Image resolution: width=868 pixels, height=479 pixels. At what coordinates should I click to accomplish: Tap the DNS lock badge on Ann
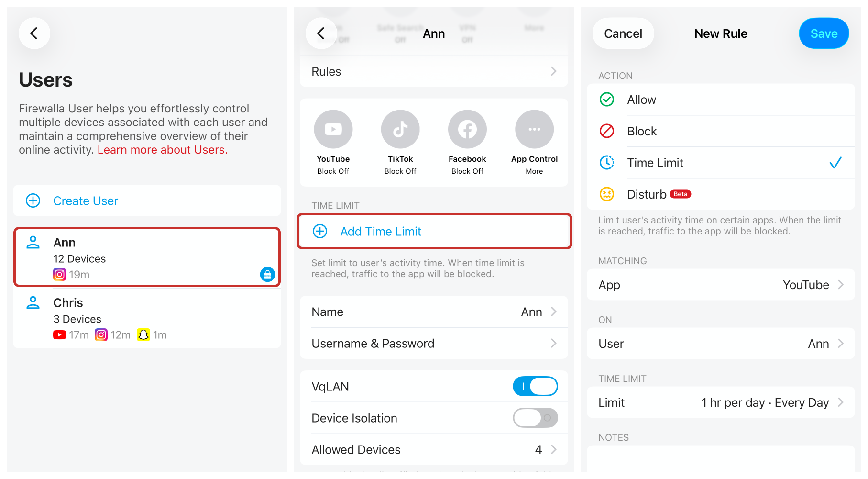[267, 274]
